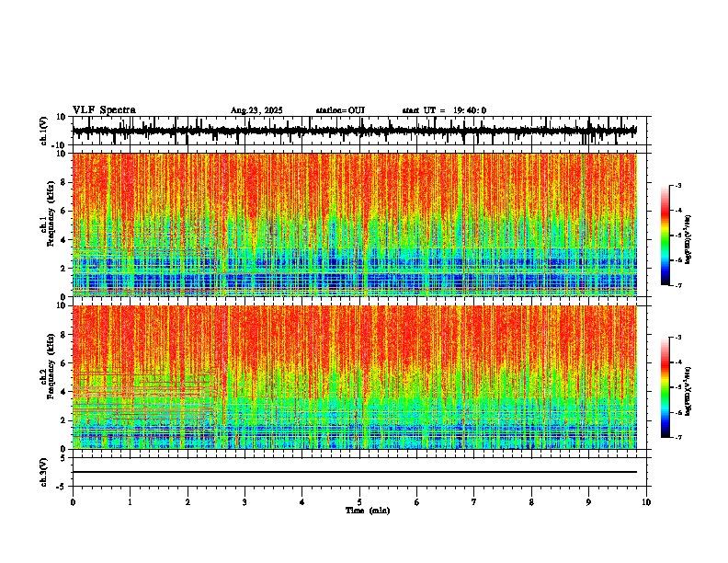Click time axis tick label "7"
This screenshot has height=563, width=728.
tap(473, 502)
